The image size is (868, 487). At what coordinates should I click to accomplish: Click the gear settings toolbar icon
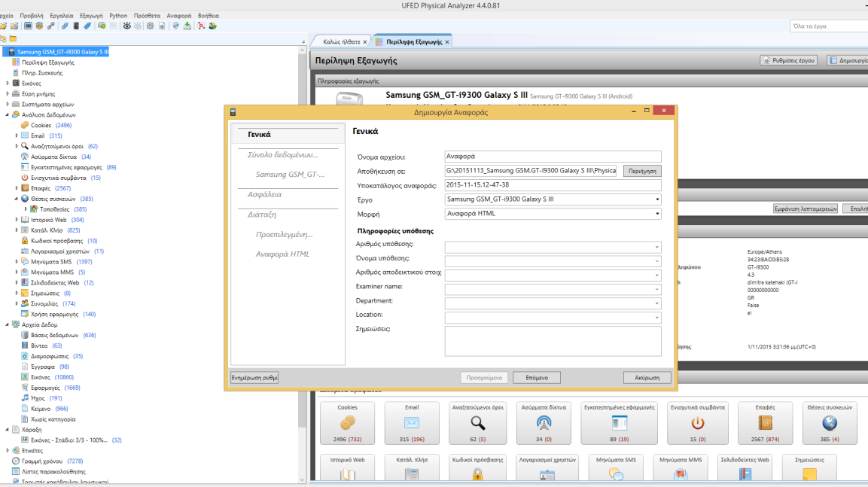coord(150,26)
